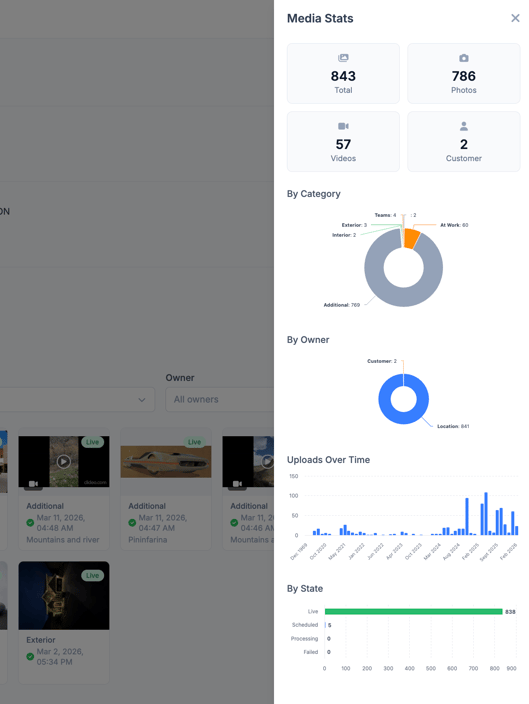The image size is (529, 704).
Task: Click the Pininfarina caption text
Action: tap(148, 540)
